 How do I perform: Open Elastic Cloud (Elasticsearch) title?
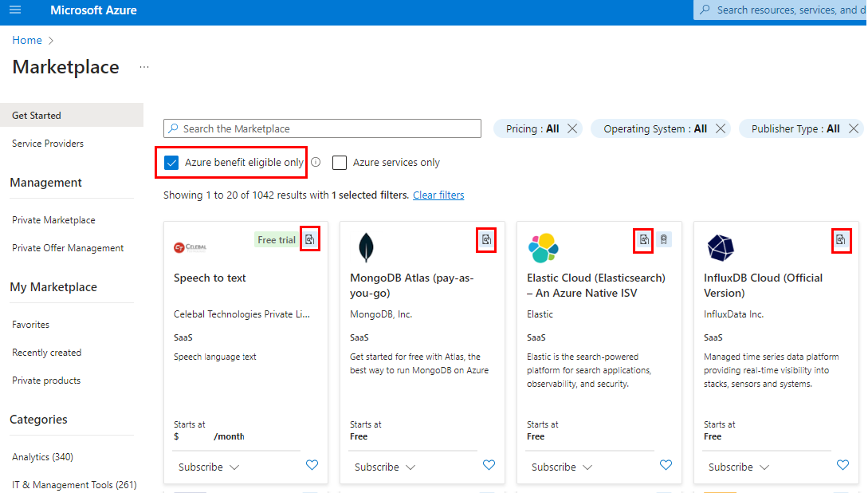(596, 286)
